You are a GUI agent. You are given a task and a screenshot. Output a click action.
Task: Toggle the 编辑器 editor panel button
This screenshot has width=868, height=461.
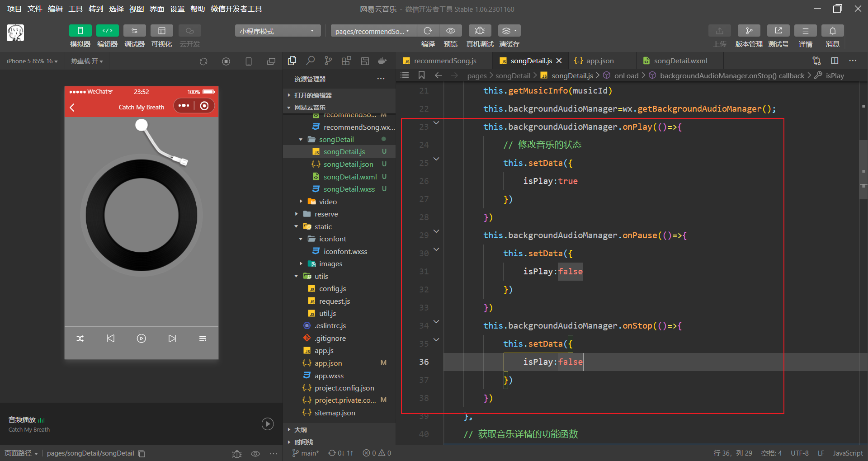coord(107,31)
